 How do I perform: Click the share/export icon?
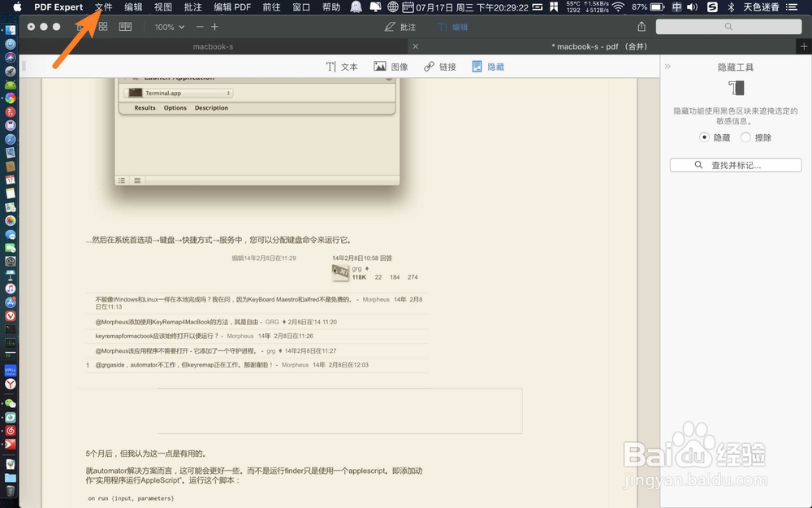[x=641, y=27]
